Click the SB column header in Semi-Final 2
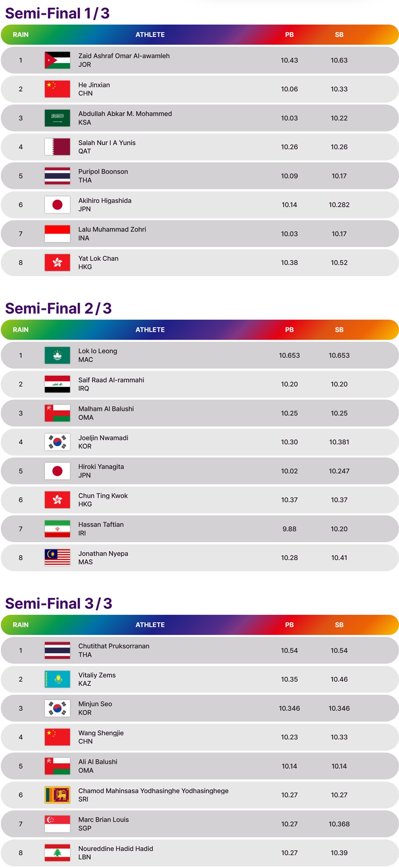This screenshot has width=399, height=868. point(339,330)
